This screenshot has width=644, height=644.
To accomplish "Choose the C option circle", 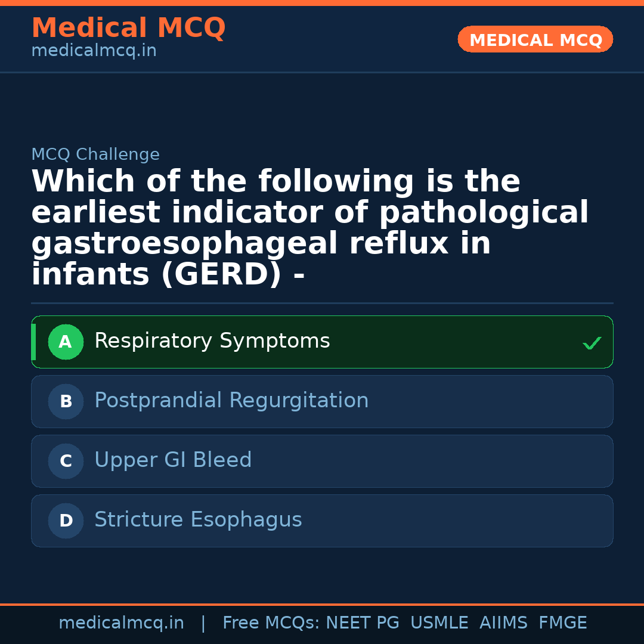I will coord(66,462).
